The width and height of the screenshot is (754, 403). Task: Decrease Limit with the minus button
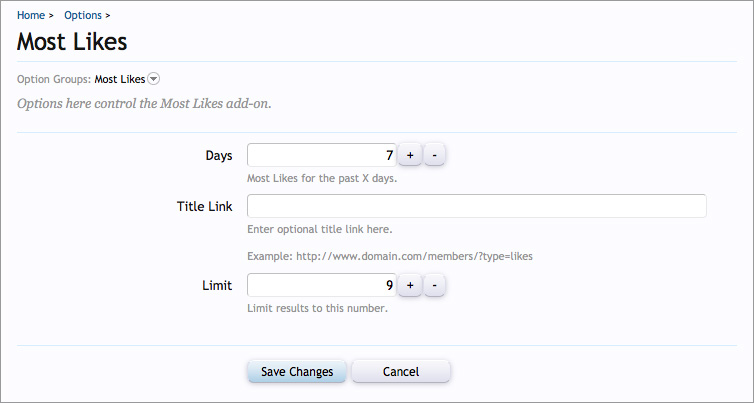coord(435,285)
